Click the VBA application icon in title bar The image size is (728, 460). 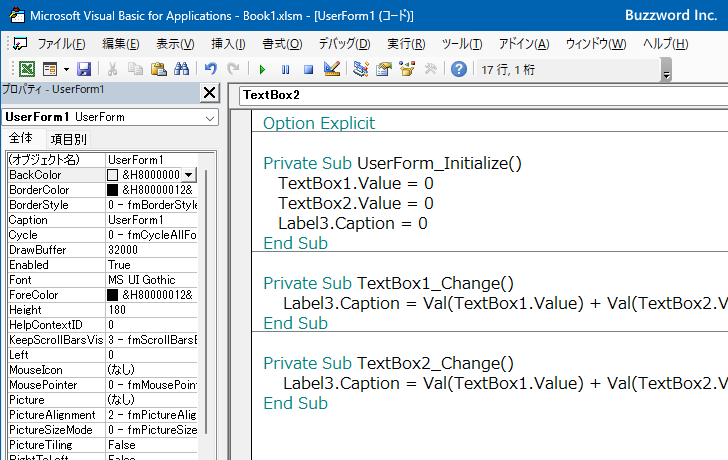point(17,15)
